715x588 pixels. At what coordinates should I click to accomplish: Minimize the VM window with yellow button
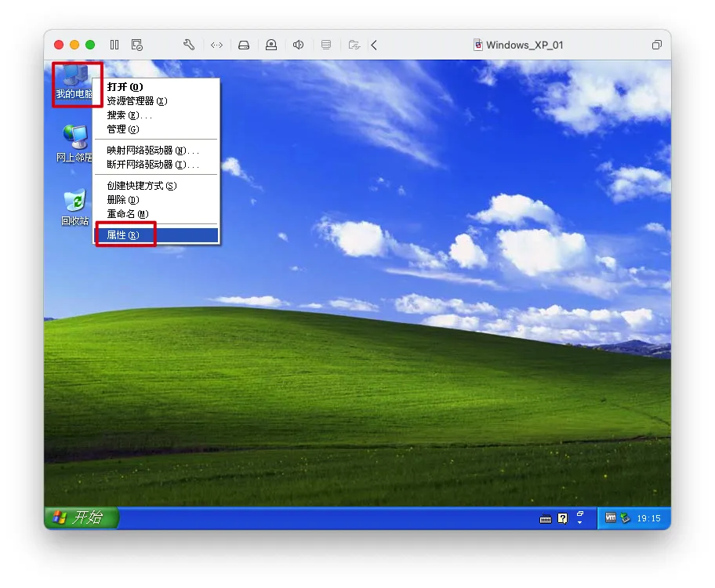coord(74,45)
